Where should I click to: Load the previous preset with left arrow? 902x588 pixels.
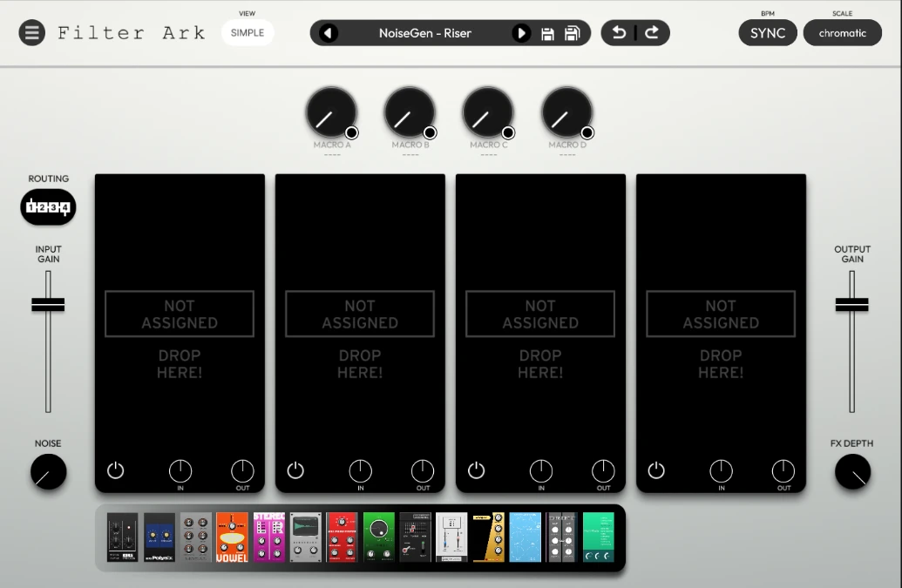pyautogui.click(x=328, y=33)
